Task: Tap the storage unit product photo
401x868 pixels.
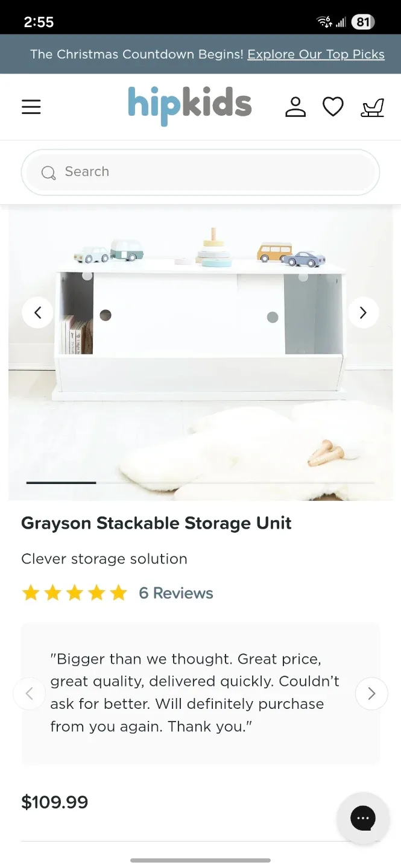Action: pos(200,353)
